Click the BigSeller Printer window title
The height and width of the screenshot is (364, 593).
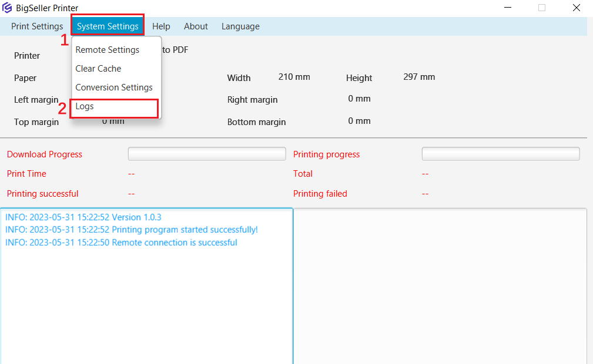47,8
